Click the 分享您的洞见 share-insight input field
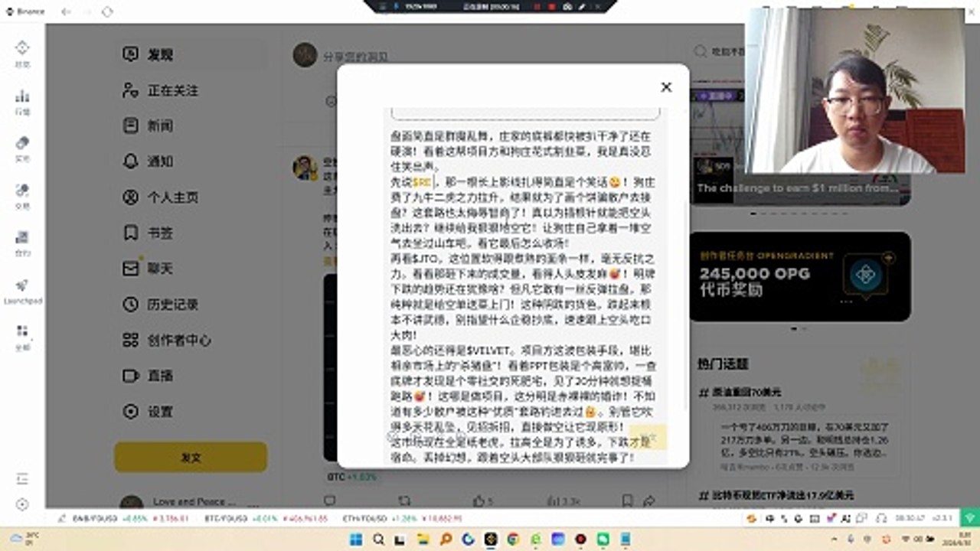Viewport: 980px width, 551px height. [356, 57]
